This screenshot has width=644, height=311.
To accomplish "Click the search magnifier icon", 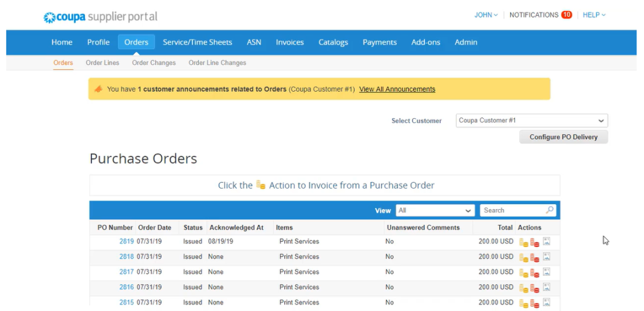I will pos(550,210).
